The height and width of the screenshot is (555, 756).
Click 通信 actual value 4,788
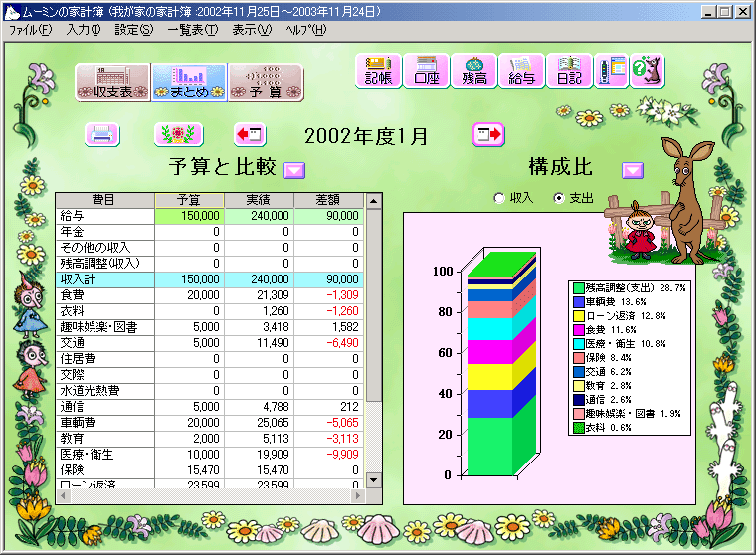259,407
